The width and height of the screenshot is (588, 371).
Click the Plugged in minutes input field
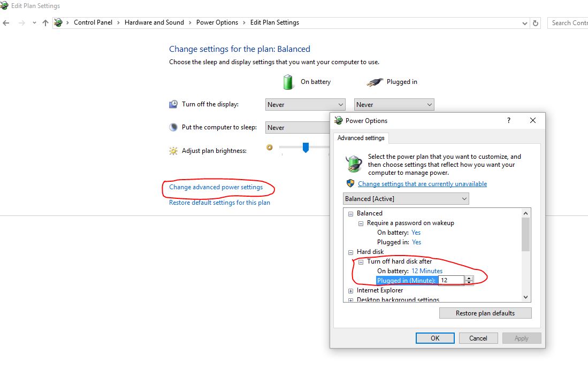451,280
